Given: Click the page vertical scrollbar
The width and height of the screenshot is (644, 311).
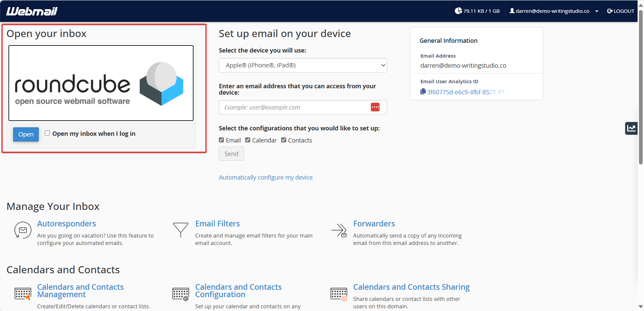Looking at the screenshot, I should [x=641, y=88].
